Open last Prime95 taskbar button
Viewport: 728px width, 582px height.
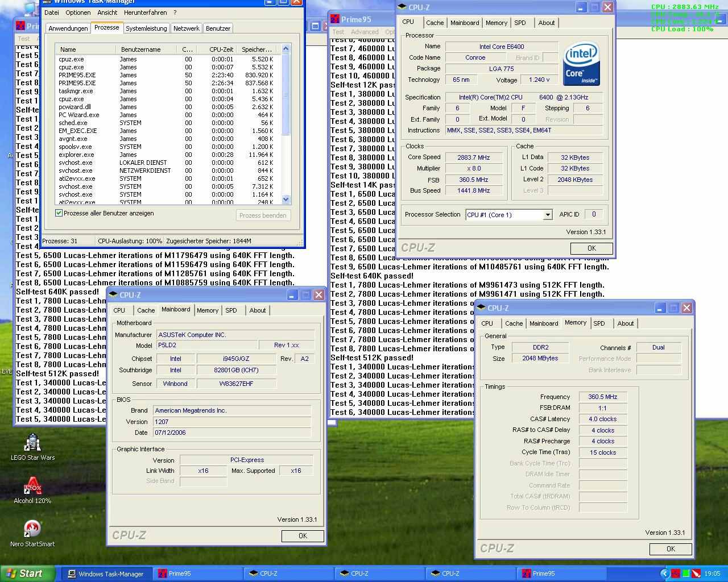coord(561,573)
